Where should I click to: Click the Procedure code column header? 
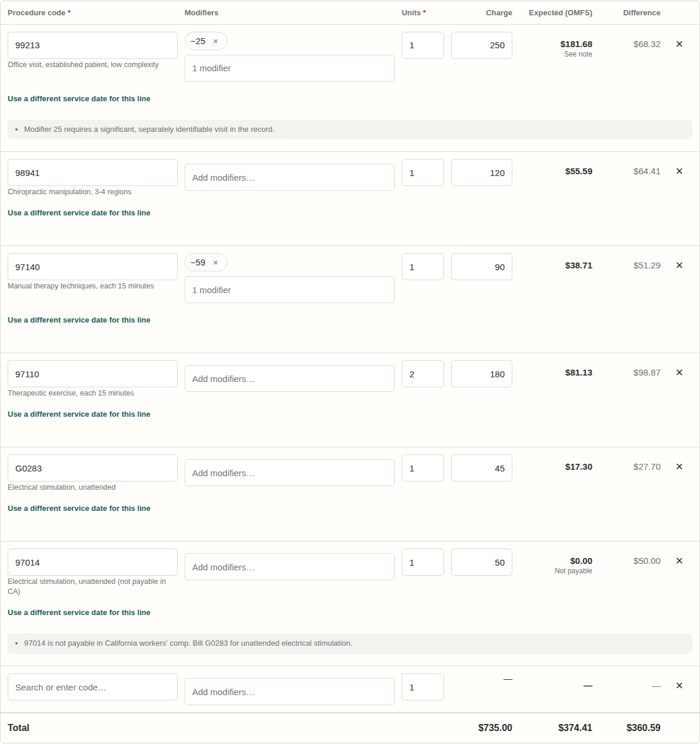[x=39, y=13]
